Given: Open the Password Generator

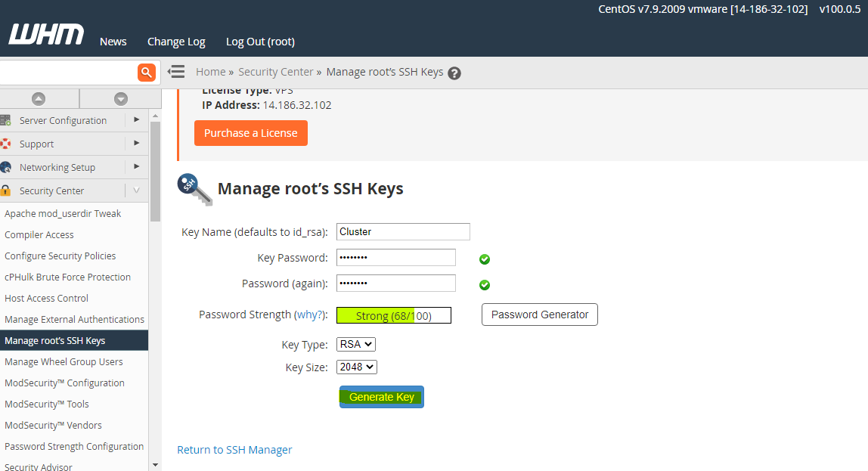Looking at the screenshot, I should coord(539,315).
